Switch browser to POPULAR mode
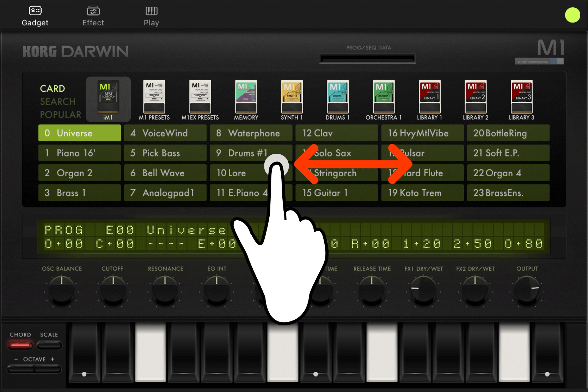The image size is (588, 392). tap(60, 115)
